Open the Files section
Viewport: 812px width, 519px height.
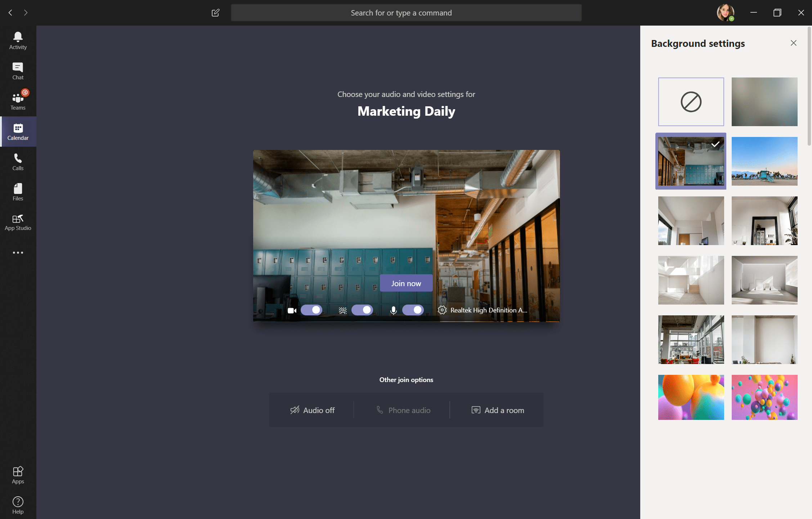coord(18,191)
